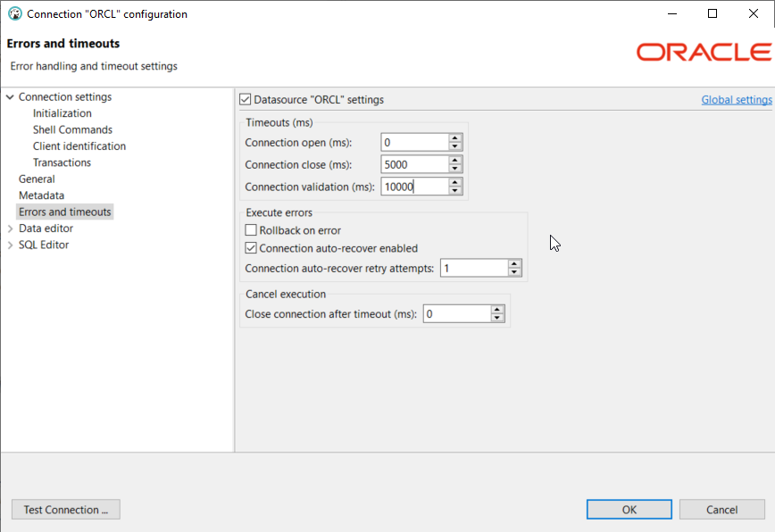The height and width of the screenshot is (532, 775).
Task: Click the Connection open timeout field
Action: point(413,141)
